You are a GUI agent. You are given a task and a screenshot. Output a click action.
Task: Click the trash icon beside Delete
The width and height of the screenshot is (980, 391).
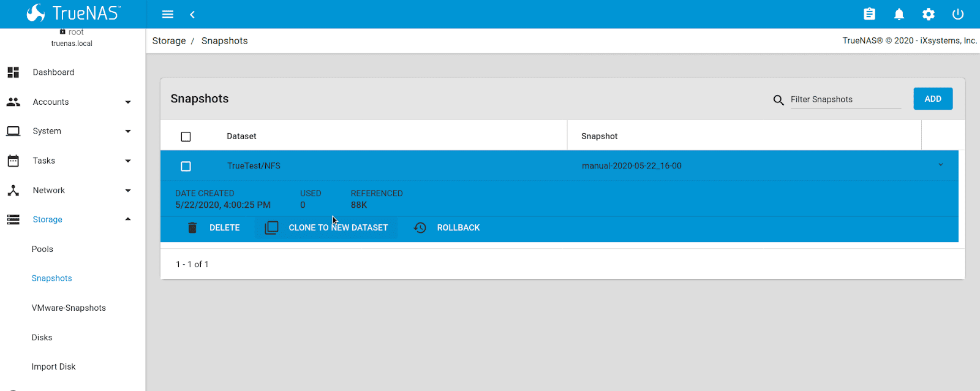(192, 227)
